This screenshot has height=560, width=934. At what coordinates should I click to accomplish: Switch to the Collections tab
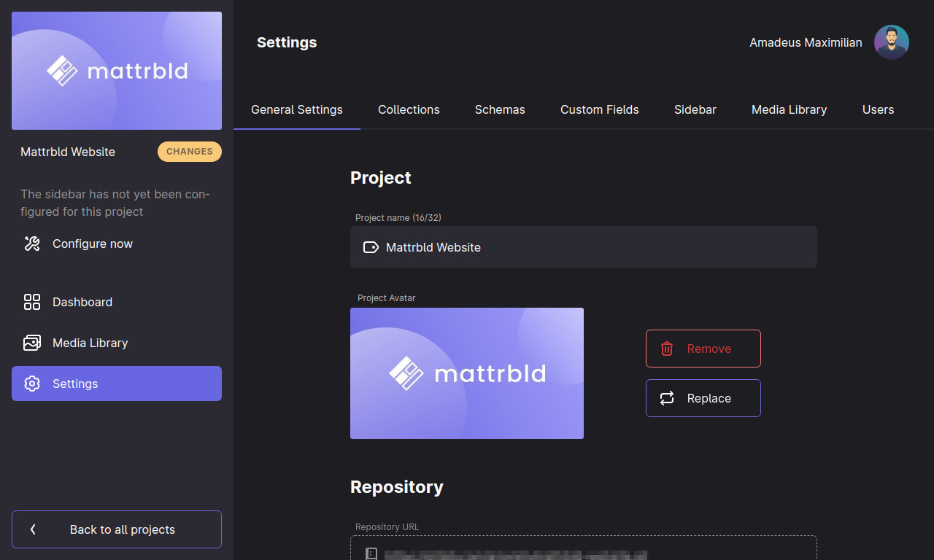coord(409,109)
